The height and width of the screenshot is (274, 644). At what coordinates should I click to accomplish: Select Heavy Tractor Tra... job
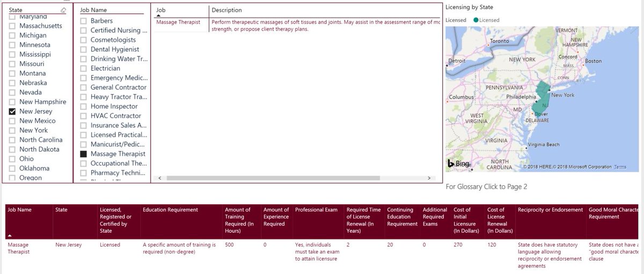83,97
